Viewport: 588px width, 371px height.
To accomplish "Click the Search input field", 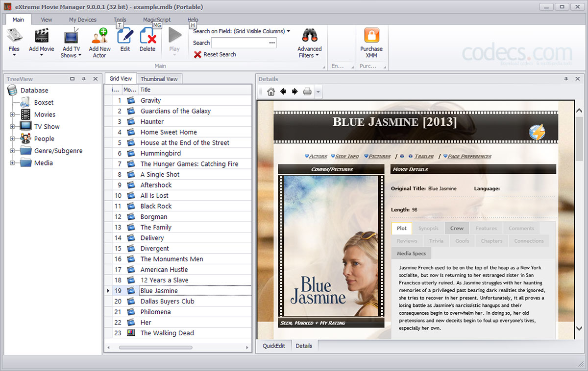I will click(x=240, y=43).
